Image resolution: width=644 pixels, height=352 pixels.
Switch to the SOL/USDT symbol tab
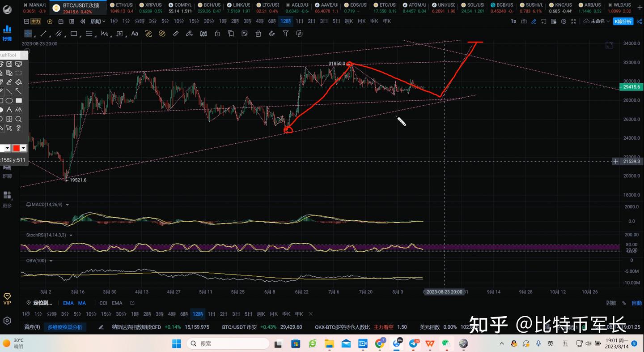(x=473, y=8)
